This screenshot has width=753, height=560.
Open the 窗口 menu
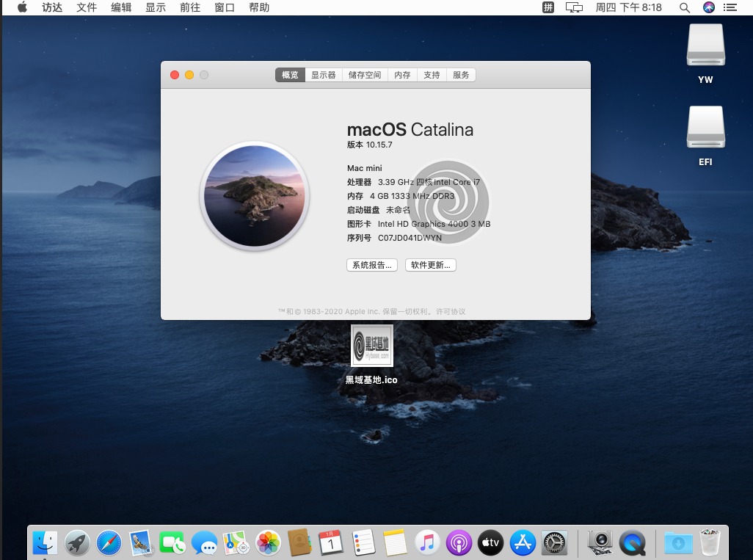pyautogui.click(x=225, y=7)
